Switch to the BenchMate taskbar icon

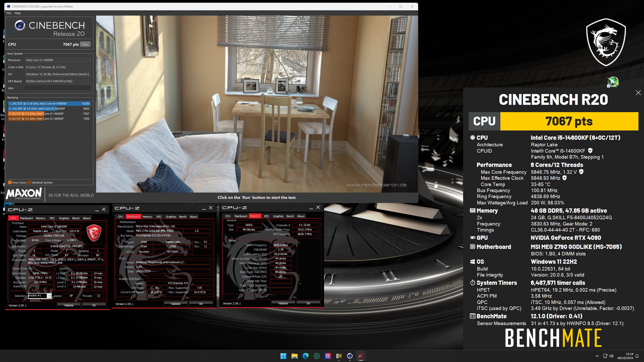[339, 356]
